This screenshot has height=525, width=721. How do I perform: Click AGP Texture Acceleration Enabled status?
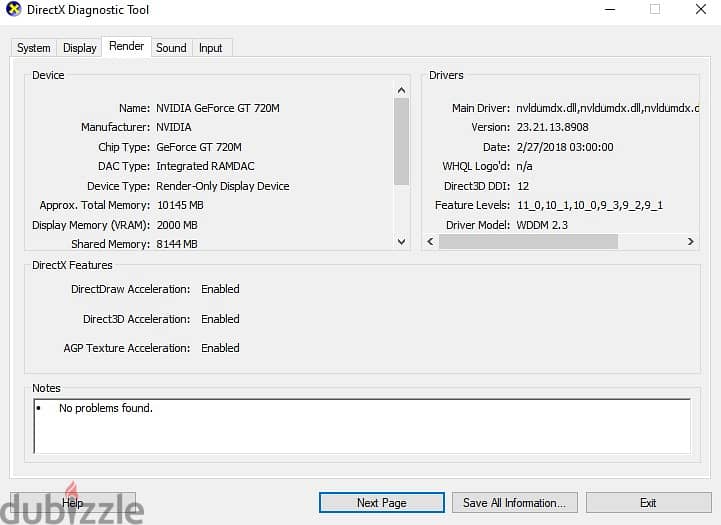tap(220, 348)
